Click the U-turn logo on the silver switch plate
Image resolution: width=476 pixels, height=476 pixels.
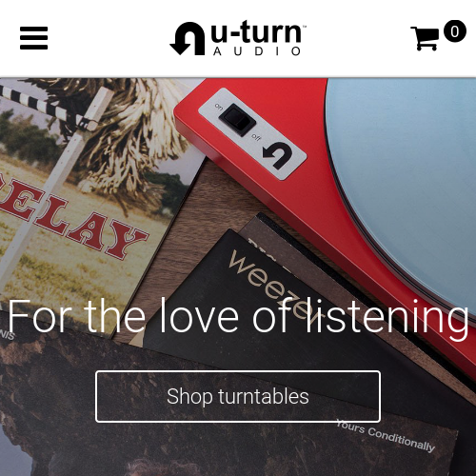278,155
